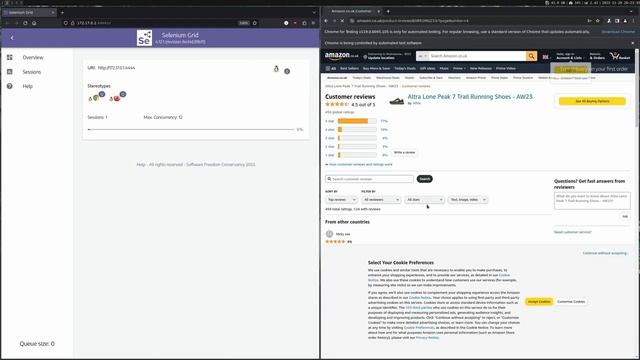This screenshot has width=640, height=360.
Task: Click the Altra Lone Peak 7 product title link
Action: [x=470, y=97]
